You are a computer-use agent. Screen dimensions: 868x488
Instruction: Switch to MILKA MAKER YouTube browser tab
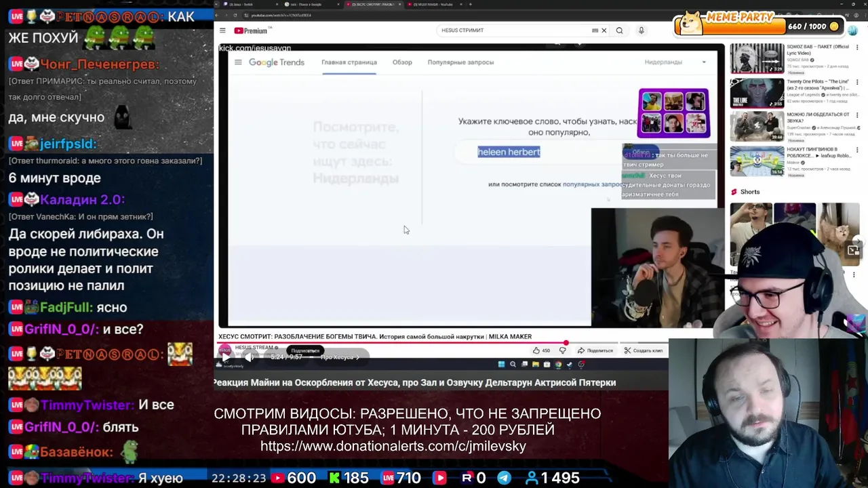pos(434,4)
